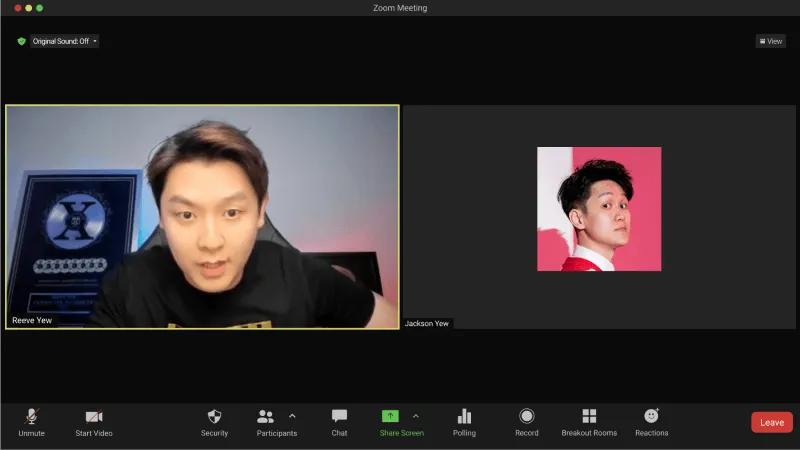This screenshot has height=450, width=800.
Task: Expand the Share Screen options arrow
Action: tap(416, 416)
